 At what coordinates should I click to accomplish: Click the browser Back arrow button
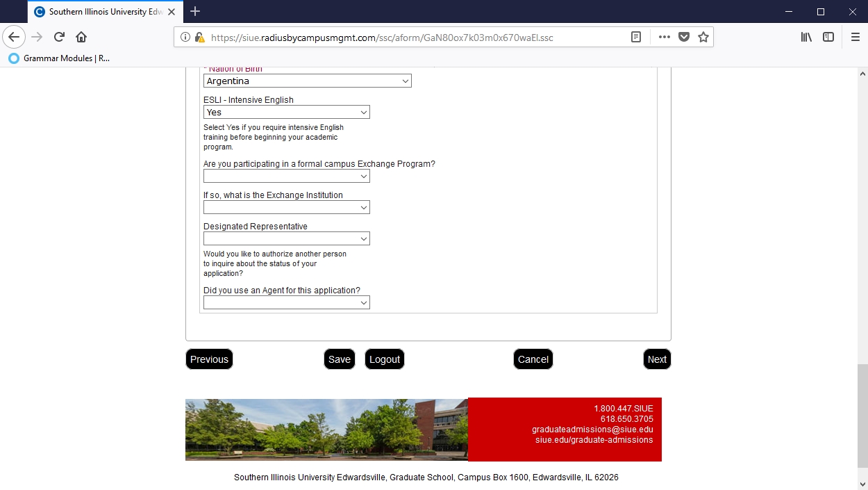coord(14,37)
